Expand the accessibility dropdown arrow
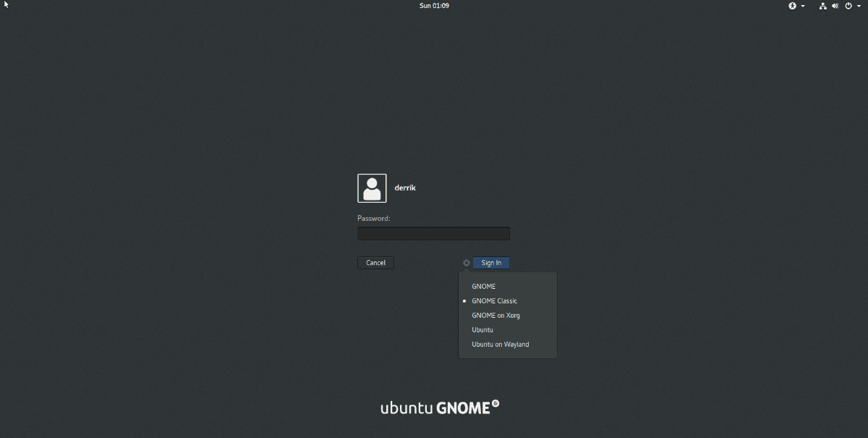Screen dimensions: 868x438 coord(803,6)
